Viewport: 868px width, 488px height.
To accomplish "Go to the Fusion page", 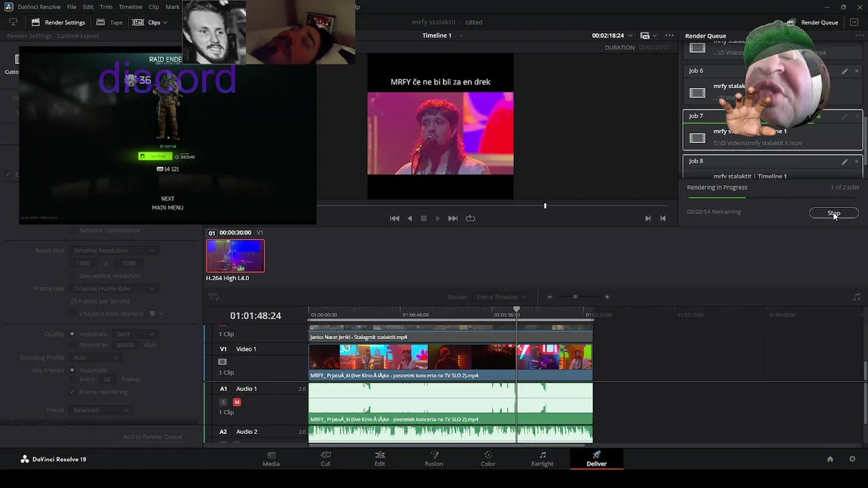I will [434, 459].
